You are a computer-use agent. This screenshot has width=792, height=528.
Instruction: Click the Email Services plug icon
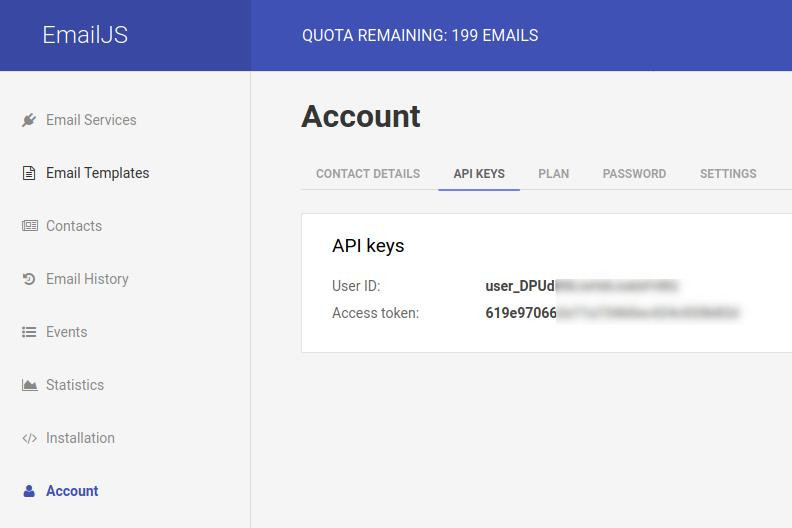pos(29,120)
